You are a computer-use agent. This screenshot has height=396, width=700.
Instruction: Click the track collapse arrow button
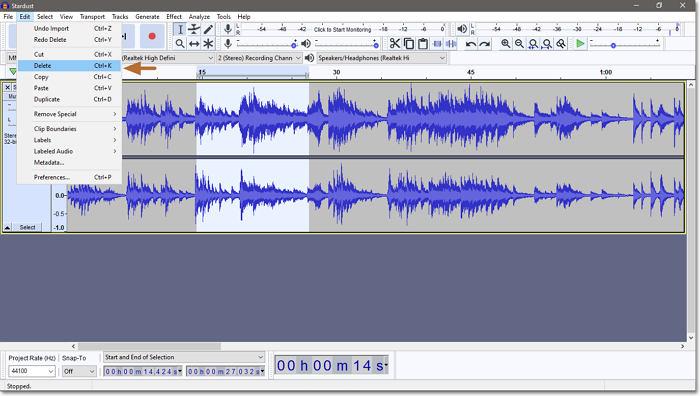(x=7, y=227)
